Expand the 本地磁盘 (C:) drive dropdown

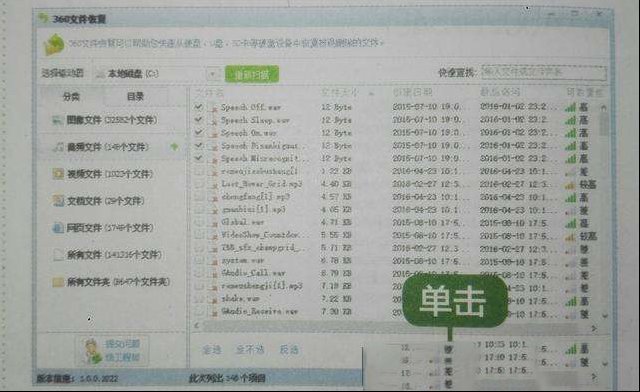[x=212, y=74]
